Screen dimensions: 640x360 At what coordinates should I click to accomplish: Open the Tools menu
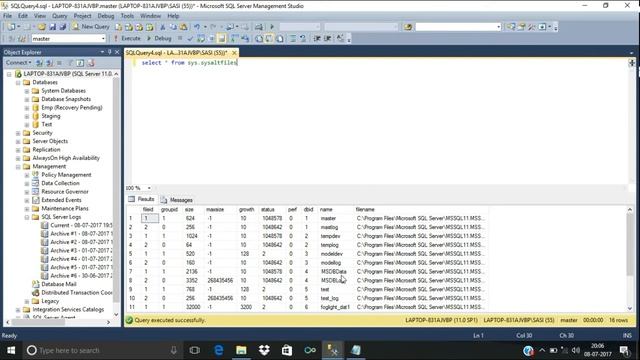(127, 16)
